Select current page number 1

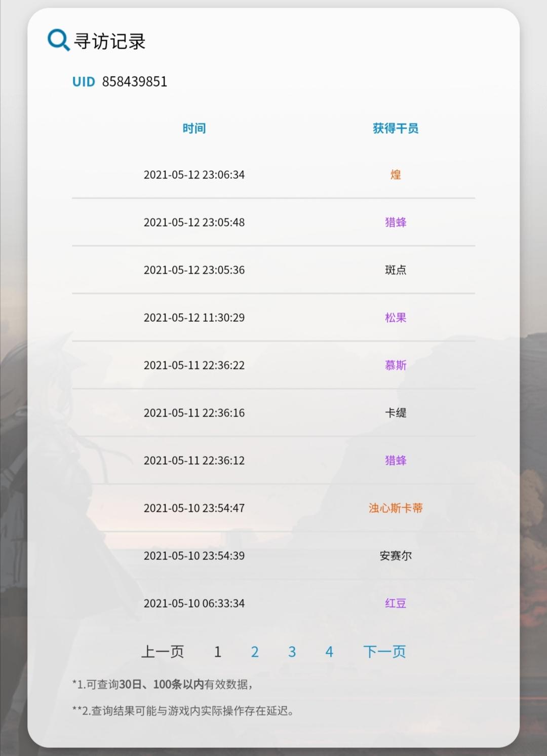[x=218, y=652]
